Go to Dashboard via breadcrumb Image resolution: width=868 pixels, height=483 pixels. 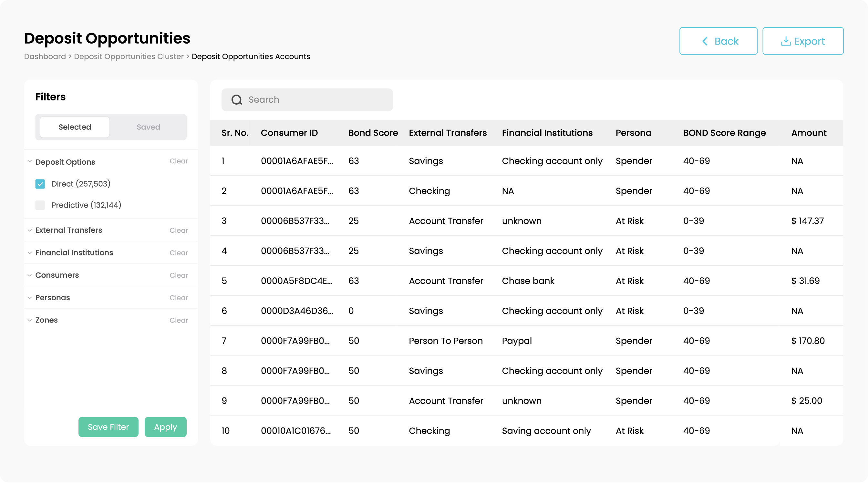click(45, 57)
